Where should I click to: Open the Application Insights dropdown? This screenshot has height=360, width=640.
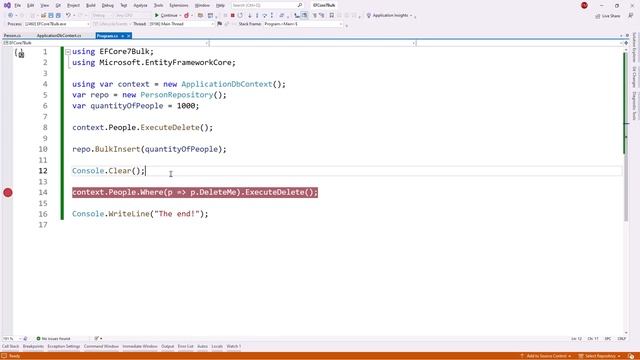pos(390,16)
